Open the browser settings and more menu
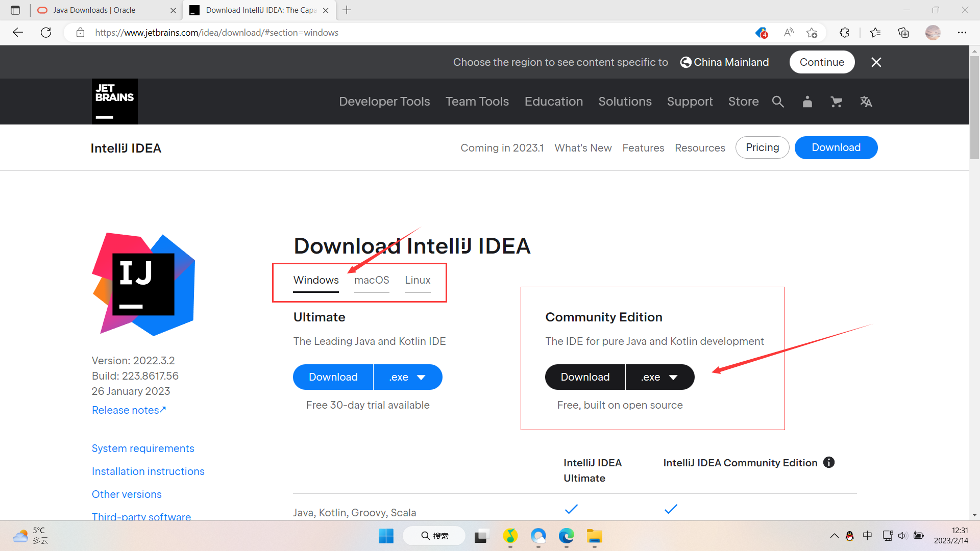980x551 pixels. point(962,33)
